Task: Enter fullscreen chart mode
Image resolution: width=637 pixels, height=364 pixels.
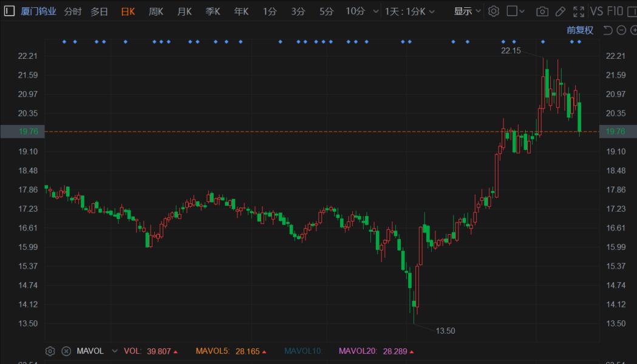Action: click(579, 12)
